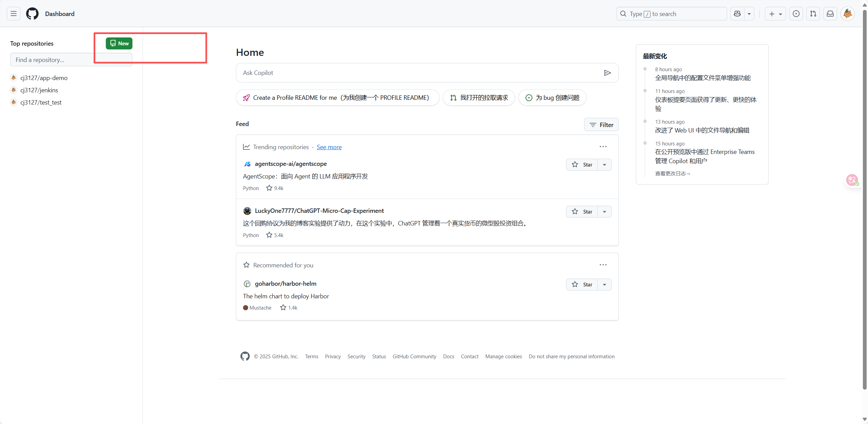Open the GitHub Community footer link
The height and width of the screenshot is (424, 868).
coord(414,357)
